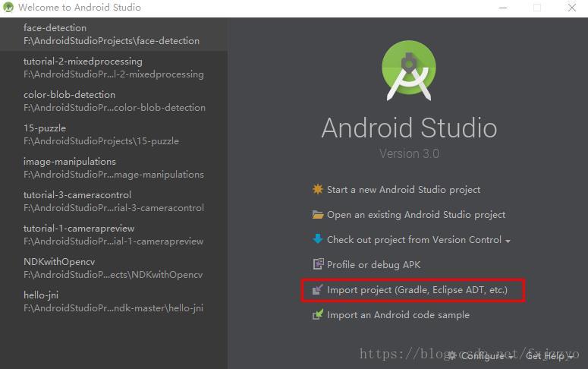
Task: Open recent project hello-jni
Action: (114, 301)
